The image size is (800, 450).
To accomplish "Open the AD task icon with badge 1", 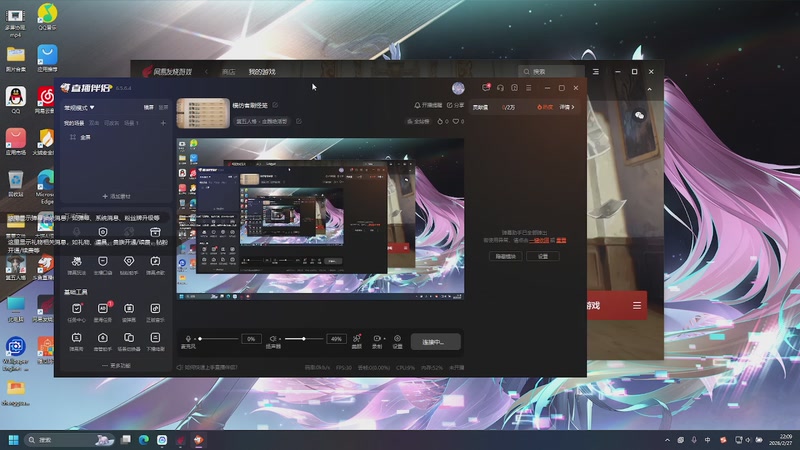I will [103, 309].
